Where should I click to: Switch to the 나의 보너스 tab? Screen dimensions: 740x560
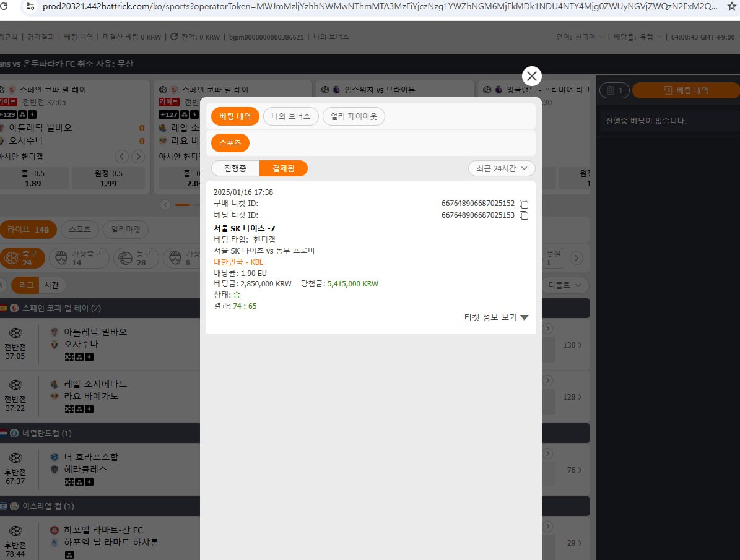[x=290, y=116]
